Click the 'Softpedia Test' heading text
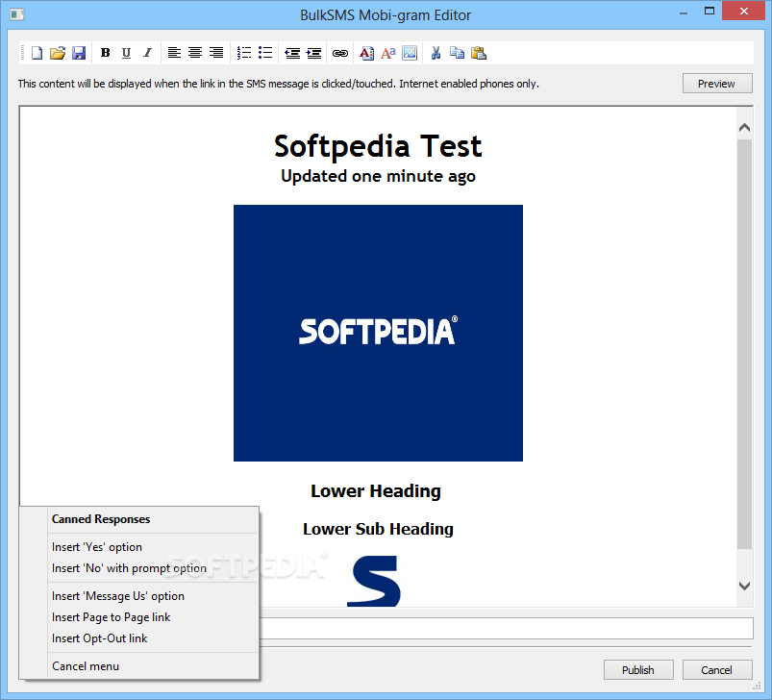Viewport: 772px width, 700px height. coord(378,146)
